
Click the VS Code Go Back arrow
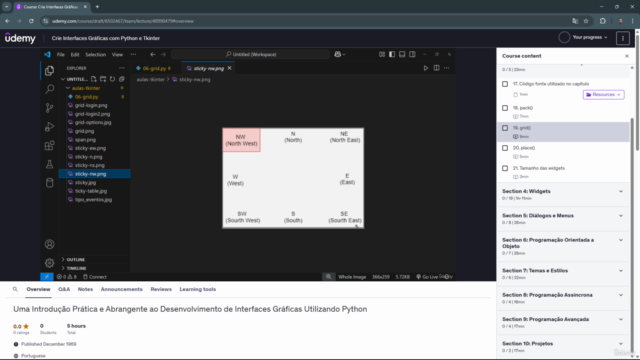coord(153,54)
